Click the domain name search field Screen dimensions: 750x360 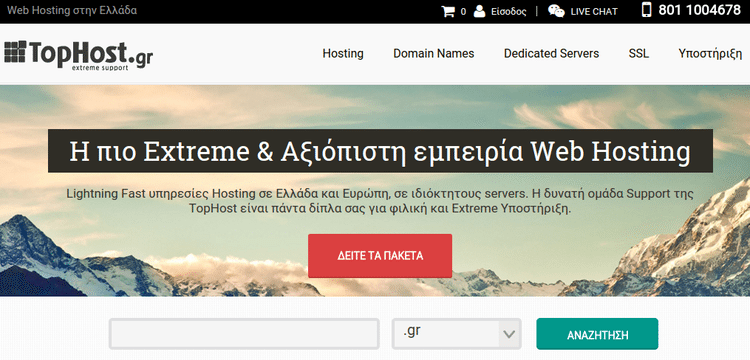pyautogui.click(x=244, y=334)
